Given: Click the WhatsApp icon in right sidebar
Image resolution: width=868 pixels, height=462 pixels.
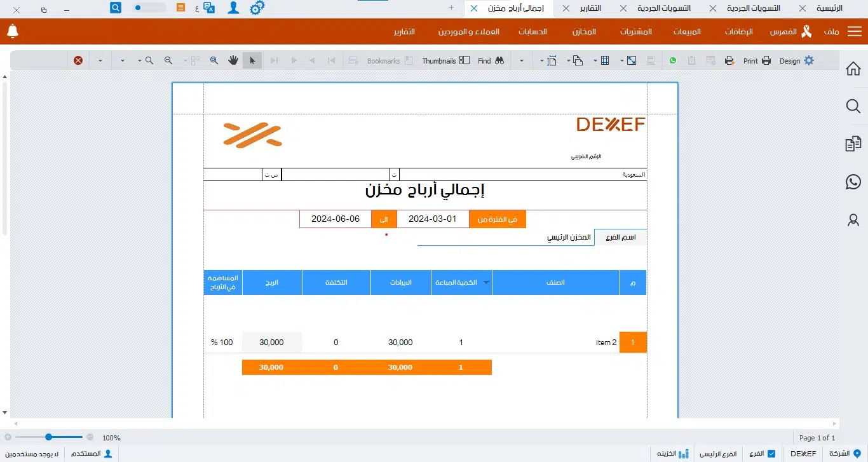Looking at the screenshot, I should point(853,182).
